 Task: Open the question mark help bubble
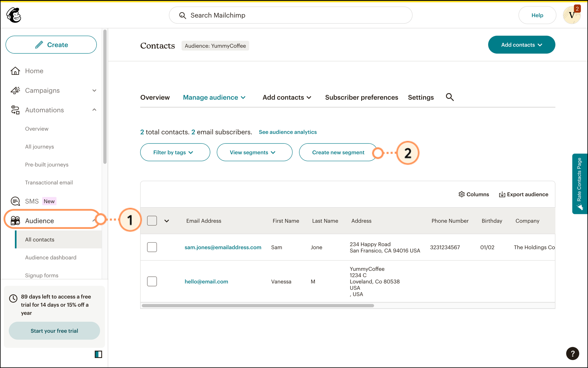pyautogui.click(x=572, y=353)
